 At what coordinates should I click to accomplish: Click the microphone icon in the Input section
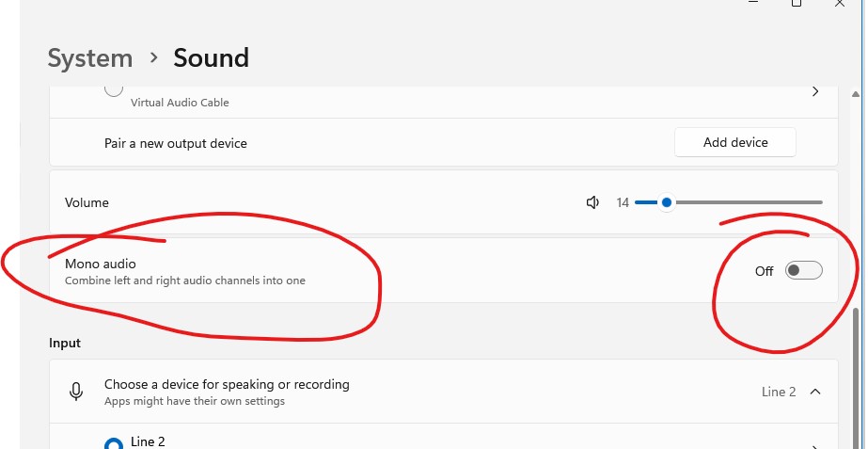(76, 392)
